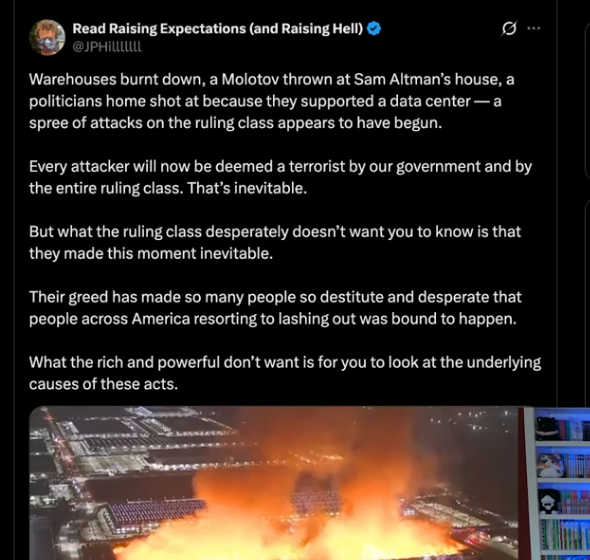Click the row of books on the bottom shelf
This screenshot has height=560, width=590.
(x=566, y=535)
